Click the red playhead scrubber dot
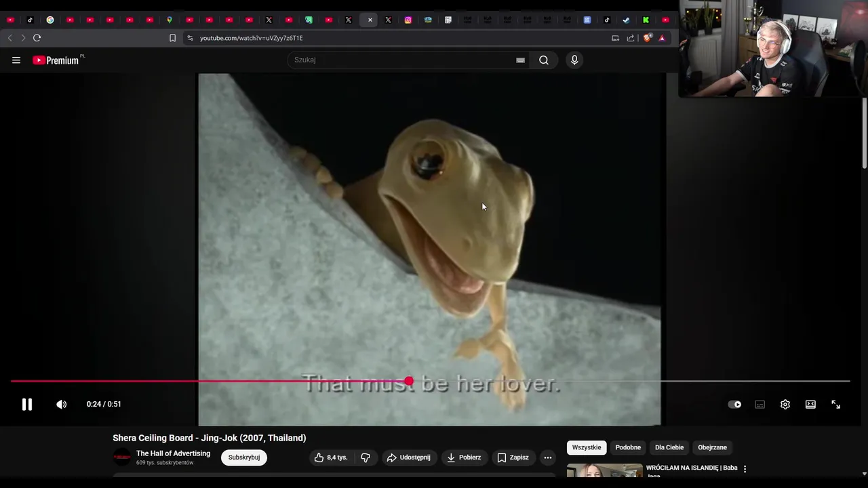The width and height of the screenshot is (868, 488). pos(409,381)
